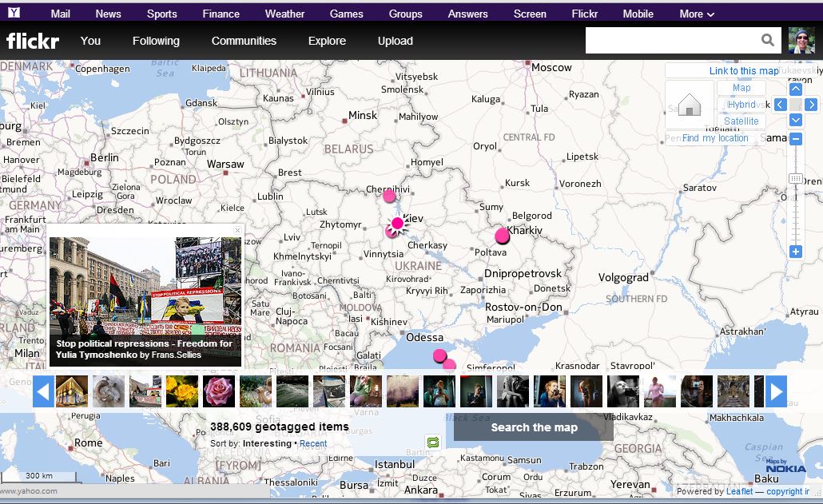Image resolution: width=823 pixels, height=504 pixels.
Task: Open Games in Yahoo bar
Action: 347,14
